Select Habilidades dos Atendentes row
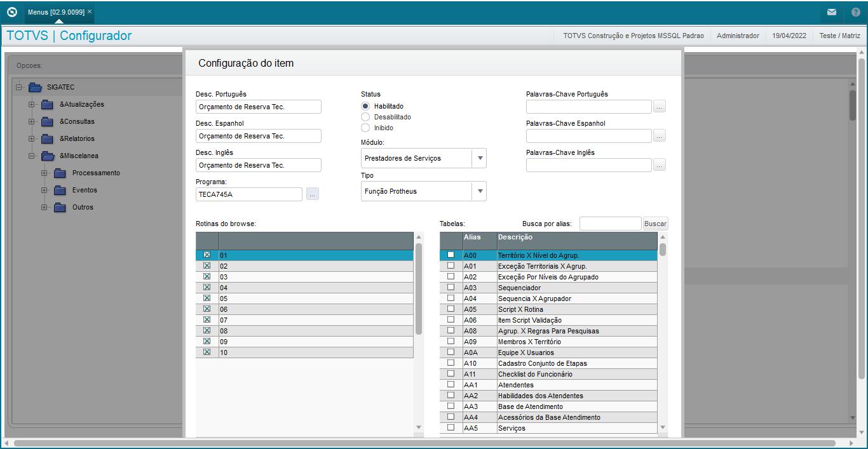Image resolution: width=868 pixels, height=449 pixels. pyautogui.click(x=549, y=395)
